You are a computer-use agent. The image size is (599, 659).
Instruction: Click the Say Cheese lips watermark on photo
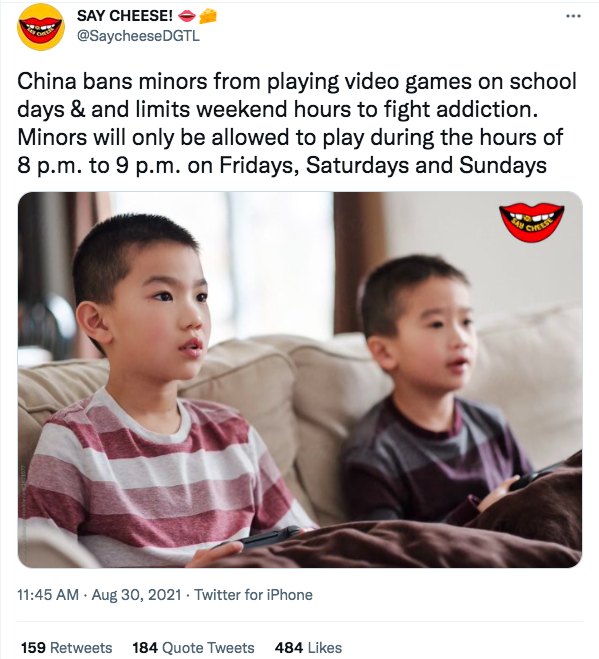532,222
